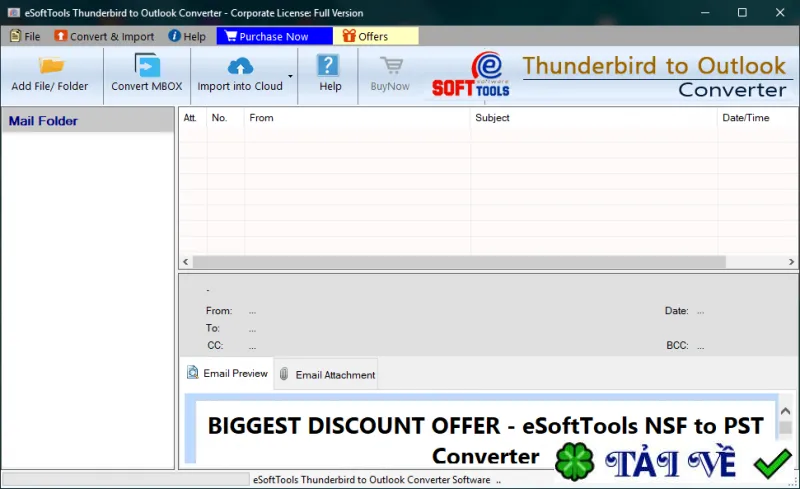The width and height of the screenshot is (800, 489).
Task: Click the Date: label in preview header
Action: click(677, 311)
